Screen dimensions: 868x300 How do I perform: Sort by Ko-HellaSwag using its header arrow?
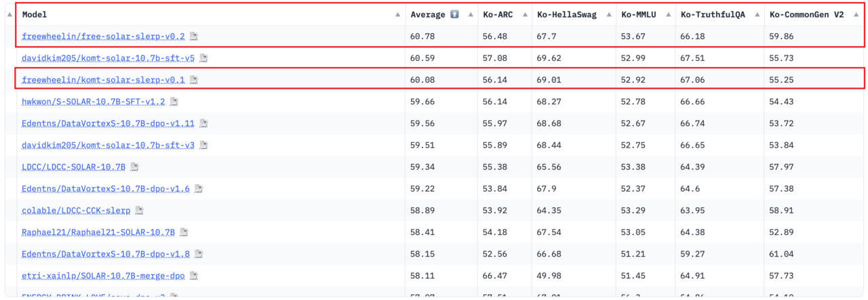click(607, 14)
